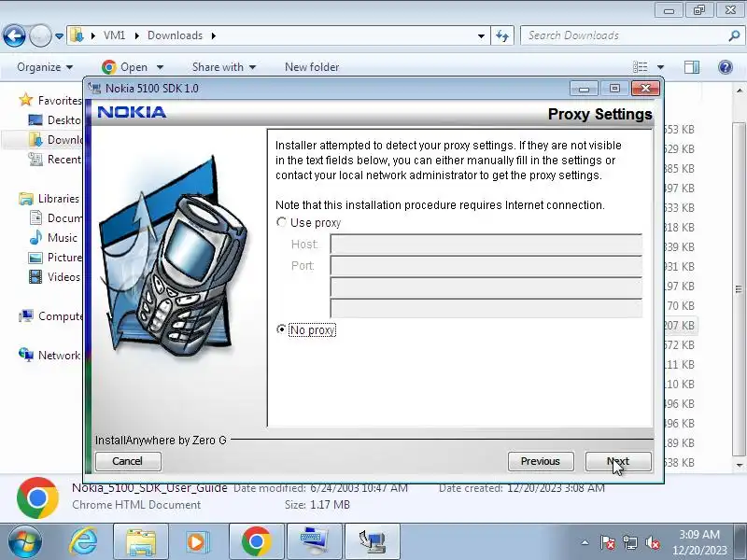747x560 pixels.
Task: Open Windows Media Player from taskbar
Action: (198, 541)
